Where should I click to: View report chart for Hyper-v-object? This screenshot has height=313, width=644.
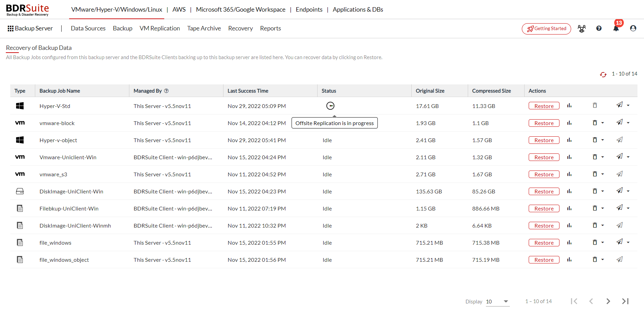click(x=569, y=140)
